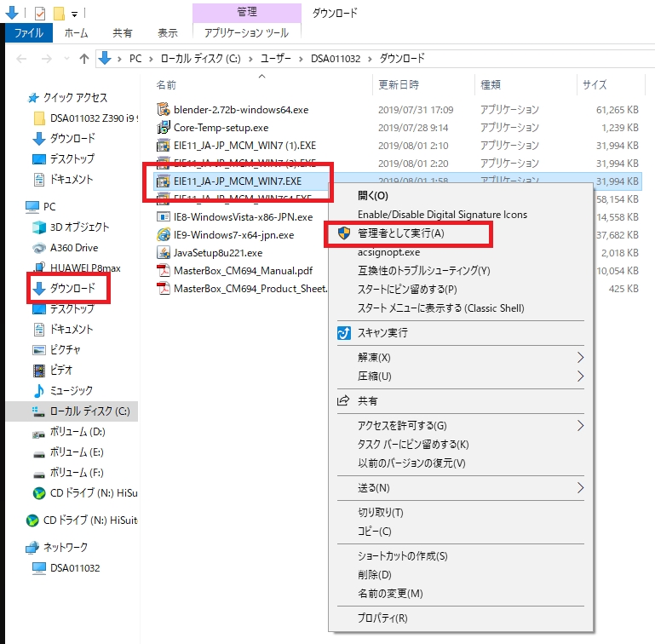The width and height of the screenshot is (655, 644).
Task: Click the blender-2.72b-windows64.exe file icon
Action: coord(163,110)
